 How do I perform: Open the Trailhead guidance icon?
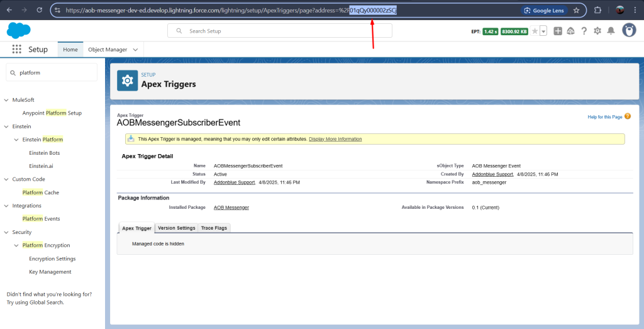[x=570, y=31]
